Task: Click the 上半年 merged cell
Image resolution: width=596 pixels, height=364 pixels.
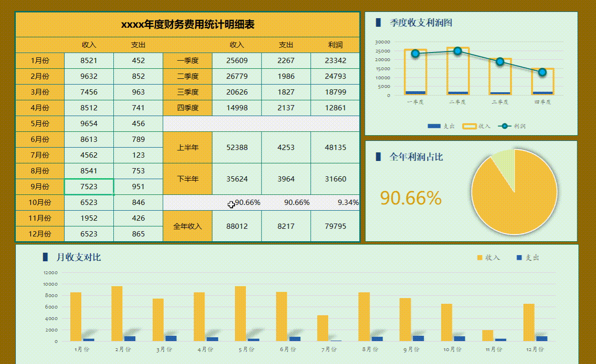Action: click(188, 148)
